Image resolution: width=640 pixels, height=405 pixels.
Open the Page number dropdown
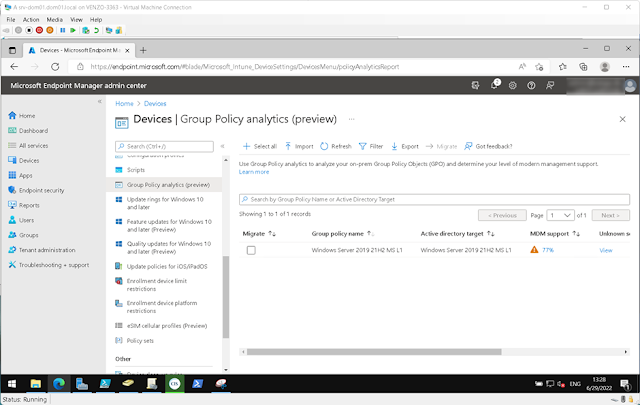tap(560, 215)
